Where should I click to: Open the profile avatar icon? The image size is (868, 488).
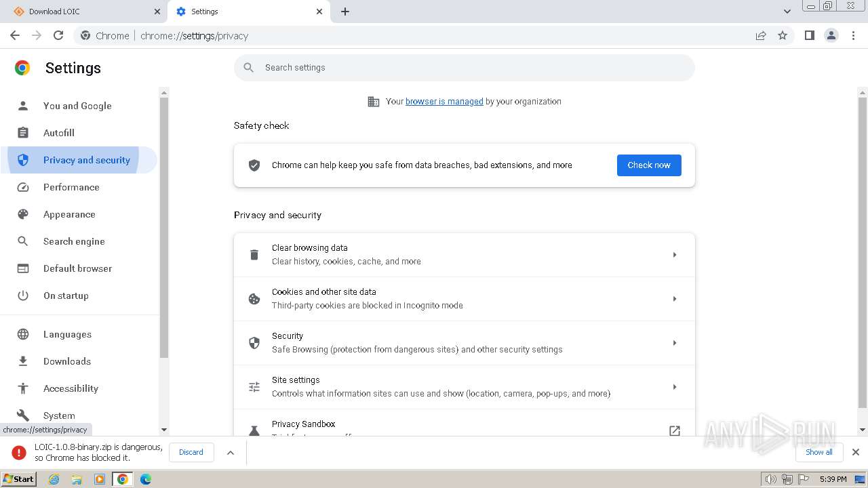pyautogui.click(x=831, y=35)
